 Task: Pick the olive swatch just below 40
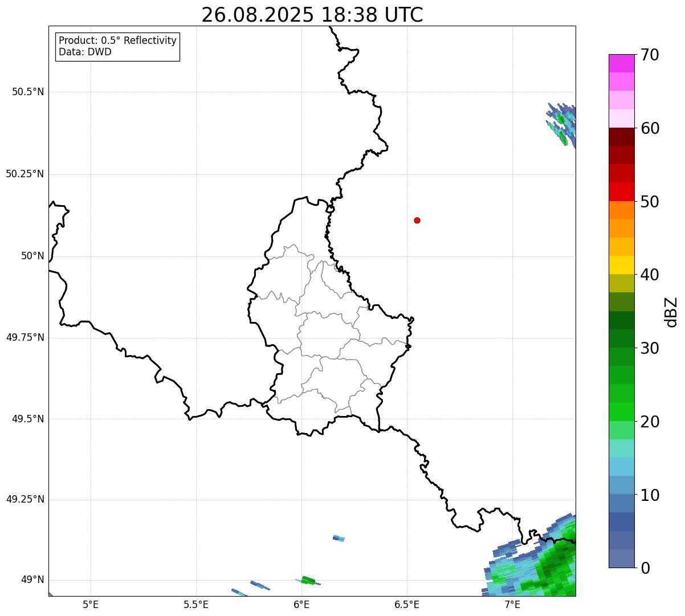(621, 283)
